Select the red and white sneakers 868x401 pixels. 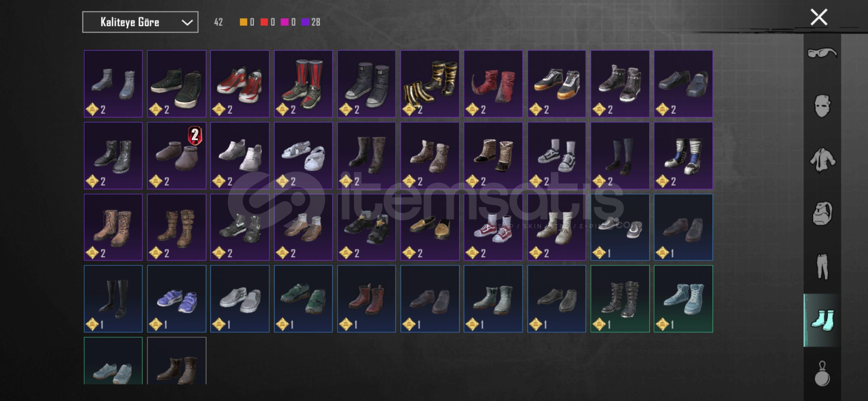point(240,84)
